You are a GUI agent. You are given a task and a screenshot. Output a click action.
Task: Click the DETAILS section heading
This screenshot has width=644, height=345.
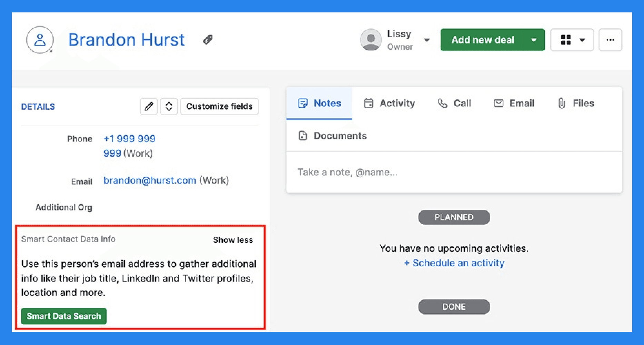38,107
